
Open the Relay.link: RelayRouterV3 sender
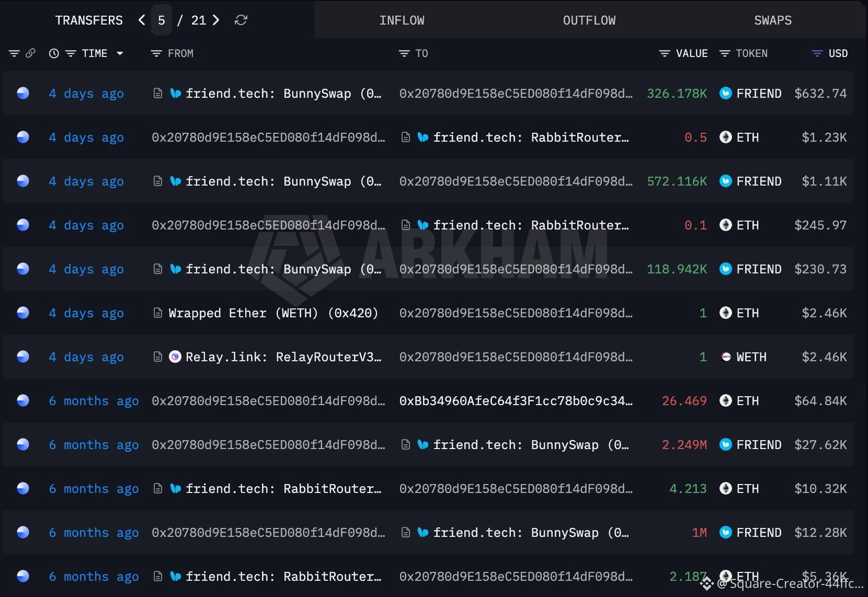(x=283, y=357)
